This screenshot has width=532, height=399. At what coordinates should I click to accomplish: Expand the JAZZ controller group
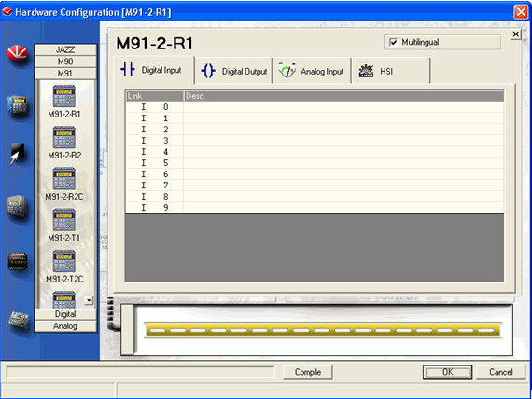coord(65,49)
